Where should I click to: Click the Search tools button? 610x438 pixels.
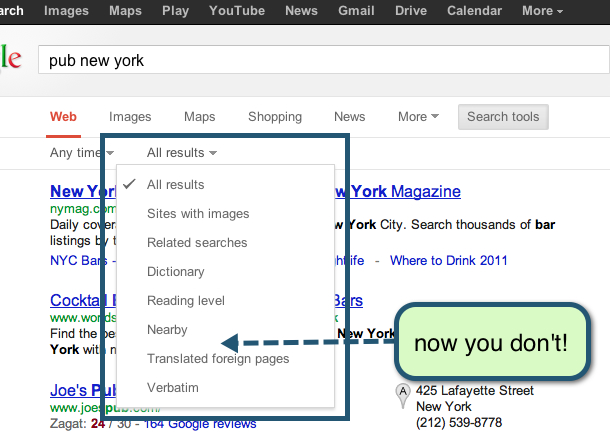click(503, 117)
